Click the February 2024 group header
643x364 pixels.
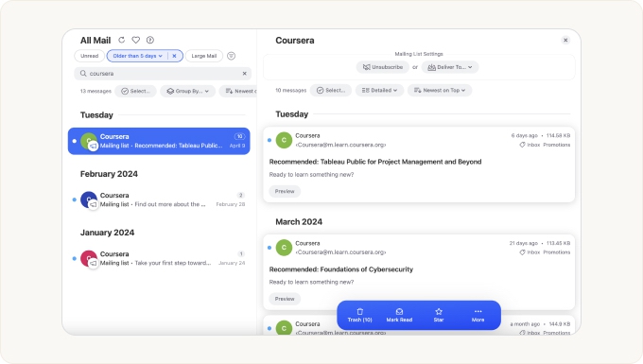coord(109,174)
